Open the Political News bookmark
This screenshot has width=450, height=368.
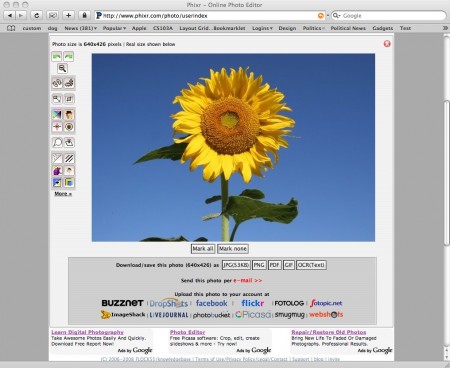point(348,28)
